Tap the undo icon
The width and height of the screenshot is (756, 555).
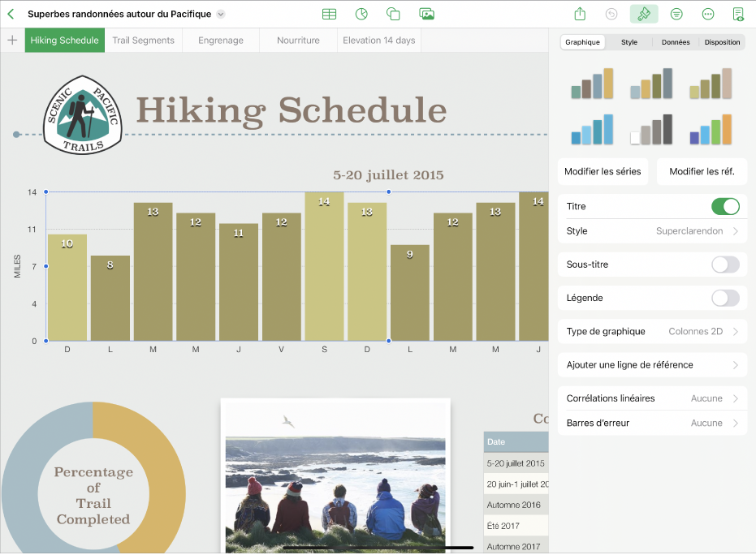611,14
